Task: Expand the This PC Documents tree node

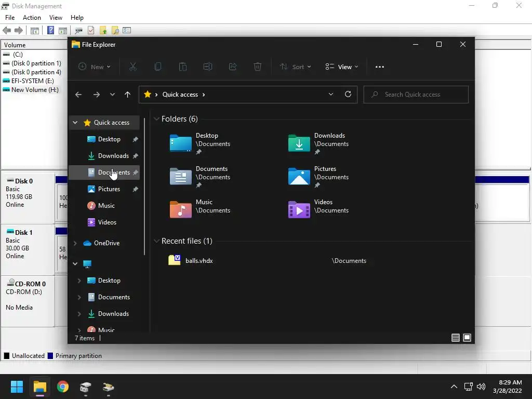Action: point(79,297)
